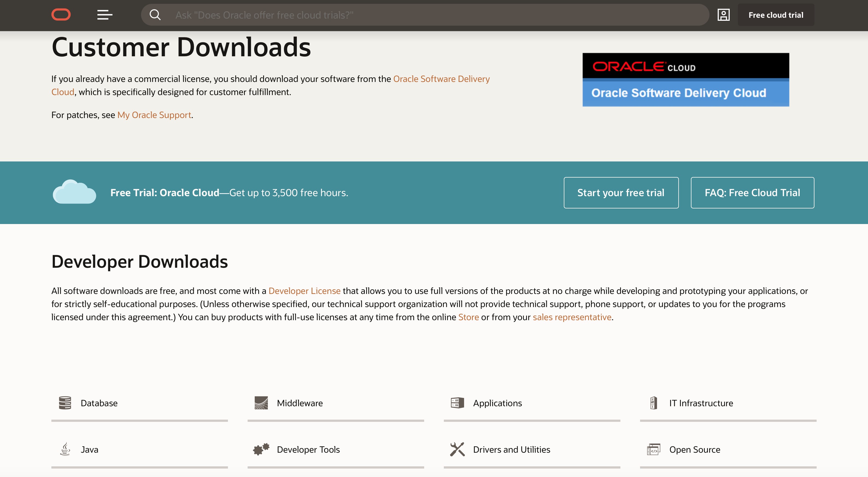Open the hamburger navigation menu
Image resolution: width=868 pixels, height=477 pixels.
click(105, 15)
